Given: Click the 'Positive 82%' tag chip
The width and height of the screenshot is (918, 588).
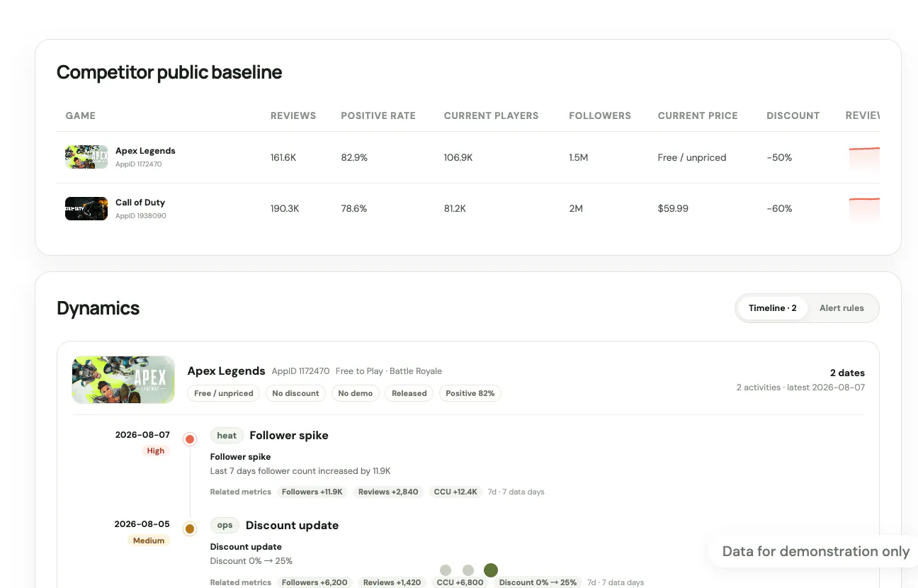Looking at the screenshot, I should click(x=470, y=393).
